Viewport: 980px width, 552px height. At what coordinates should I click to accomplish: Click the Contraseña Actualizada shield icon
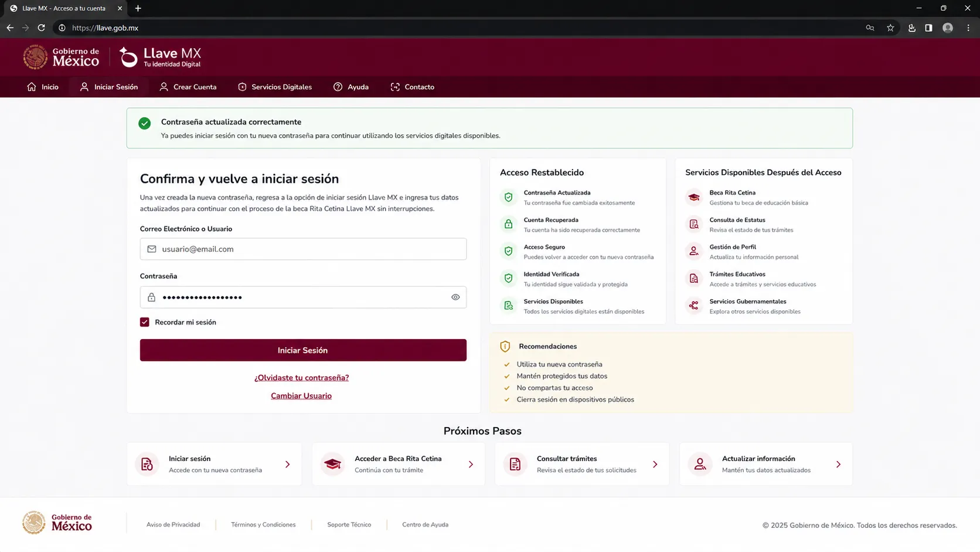[x=508, y=197]
